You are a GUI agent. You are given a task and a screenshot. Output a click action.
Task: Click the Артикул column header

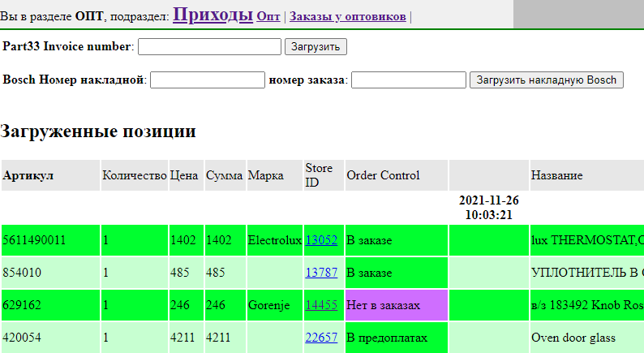pos(28,175)
